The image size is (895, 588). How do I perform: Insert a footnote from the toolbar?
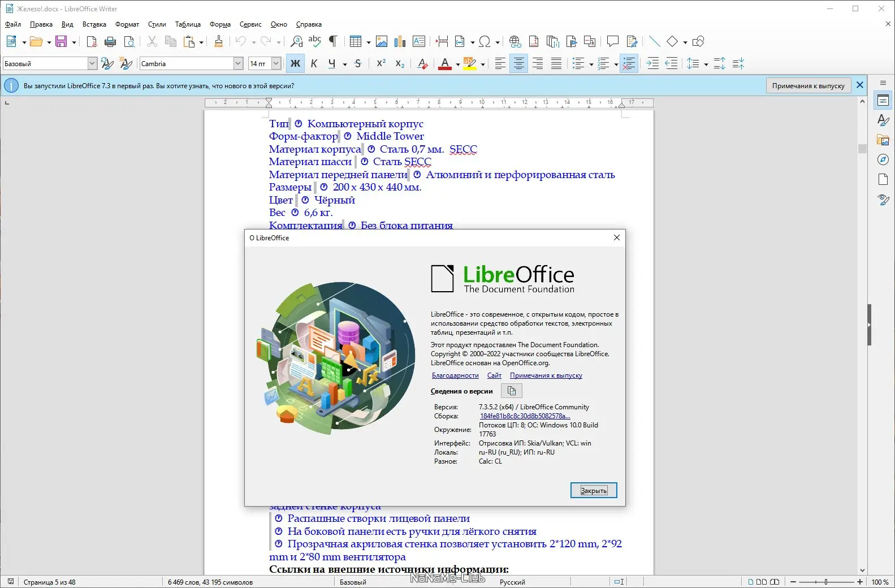[x=534, y=41]
